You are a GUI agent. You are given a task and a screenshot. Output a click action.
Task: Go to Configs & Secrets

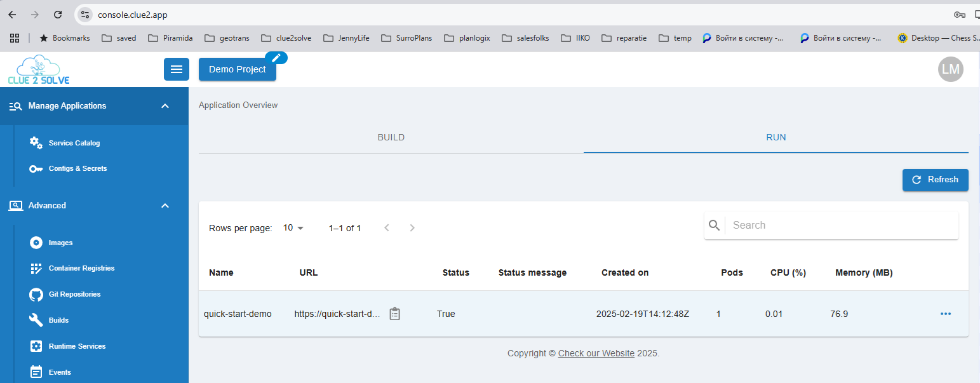77,168
